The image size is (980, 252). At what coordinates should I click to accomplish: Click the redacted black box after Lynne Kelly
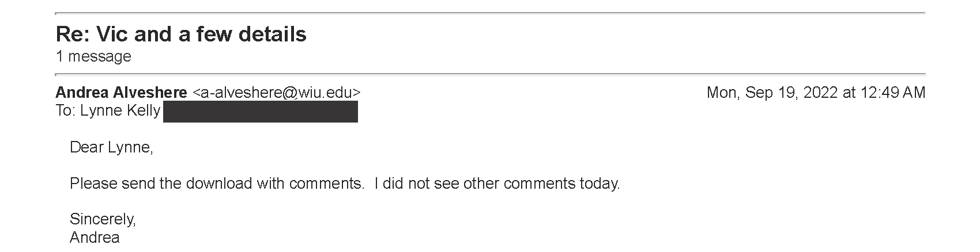pyautogui.click(x=261, y=112)
